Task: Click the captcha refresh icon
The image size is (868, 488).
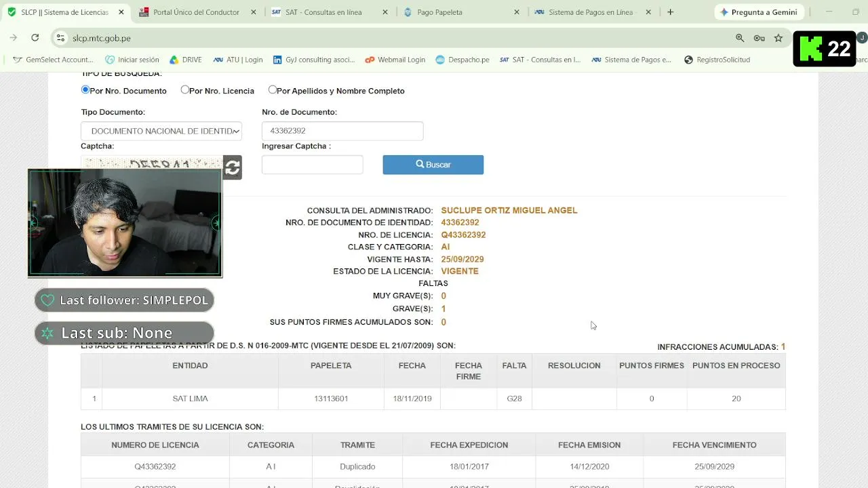Action: click(x=233, y=167)
